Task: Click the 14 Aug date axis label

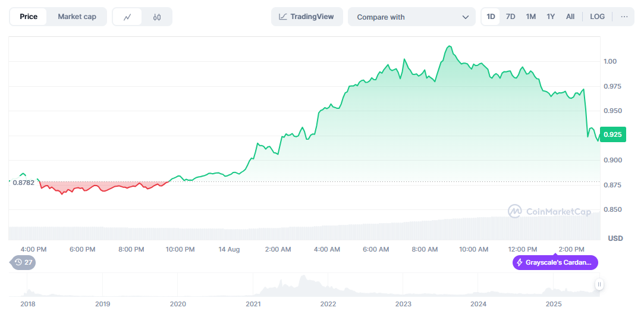Action: click(x=229, y=249)
